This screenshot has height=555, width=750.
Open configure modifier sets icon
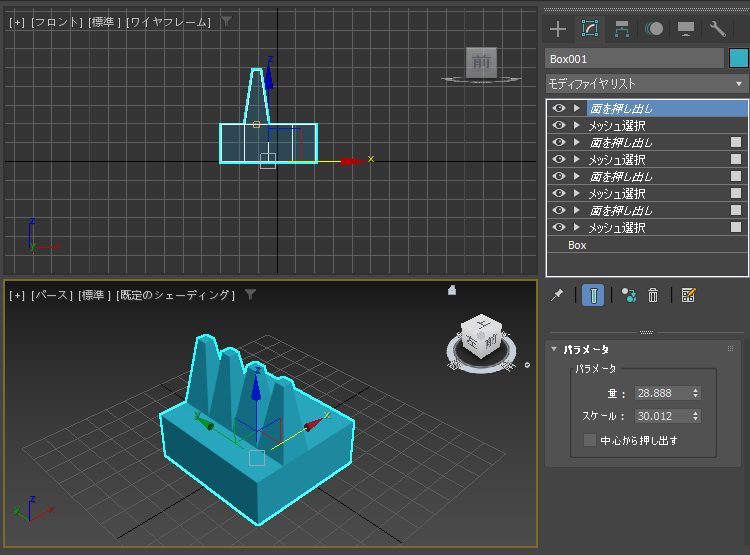tap(688, 295)
